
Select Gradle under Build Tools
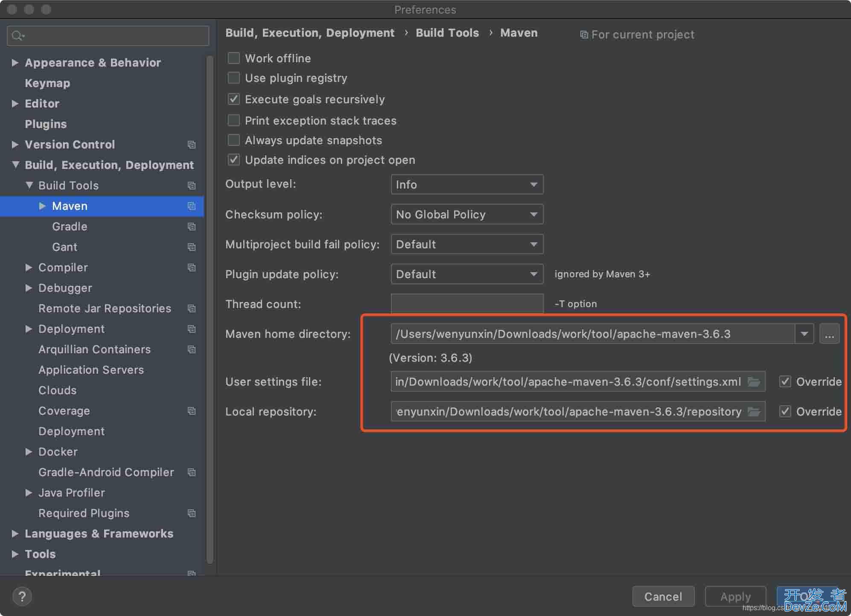(x=70, y=227)
